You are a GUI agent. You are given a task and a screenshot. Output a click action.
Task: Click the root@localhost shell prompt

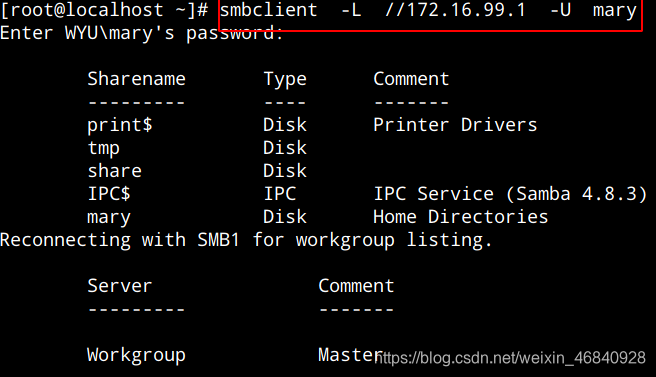[104, 10]
